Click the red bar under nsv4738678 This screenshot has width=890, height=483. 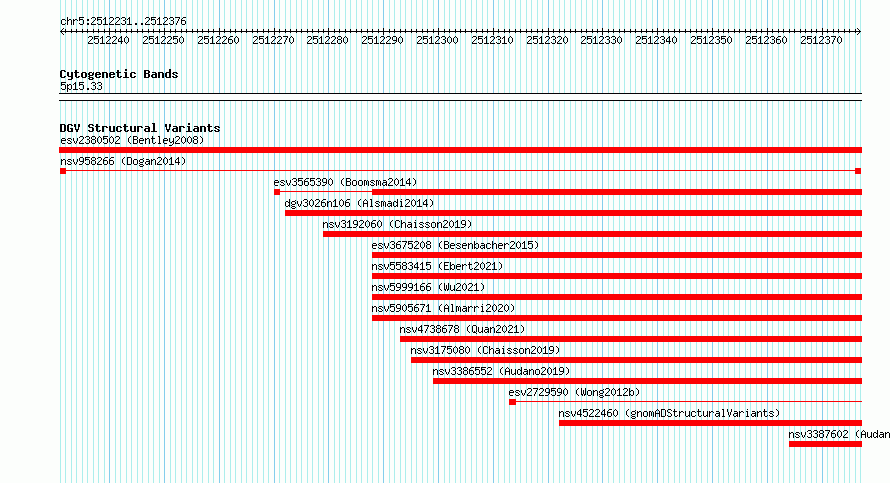(x=631, y=339)
